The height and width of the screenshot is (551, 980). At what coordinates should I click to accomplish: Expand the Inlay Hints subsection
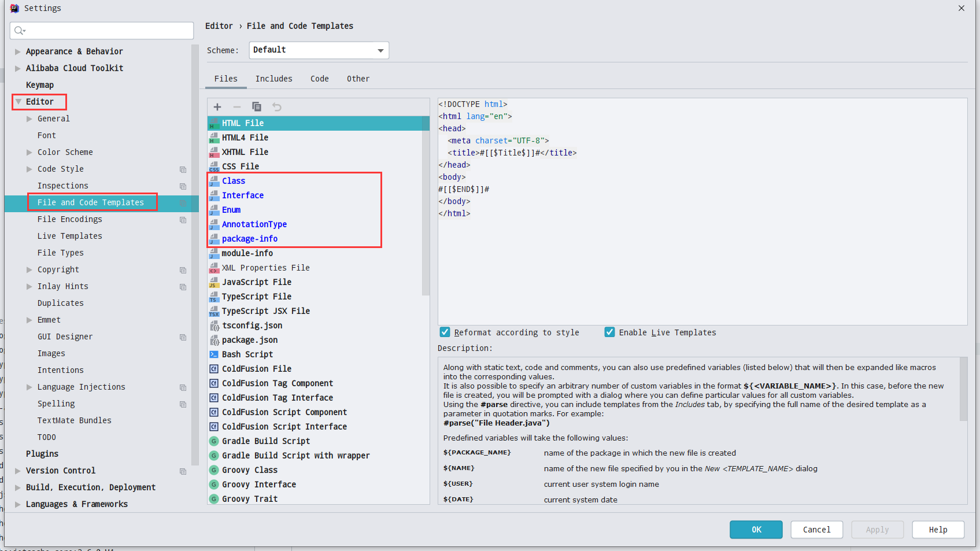(x=29, y=286)
